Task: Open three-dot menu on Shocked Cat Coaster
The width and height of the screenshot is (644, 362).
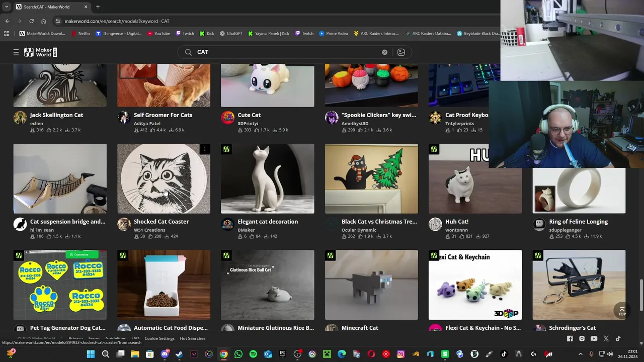Action: point(205,149)
